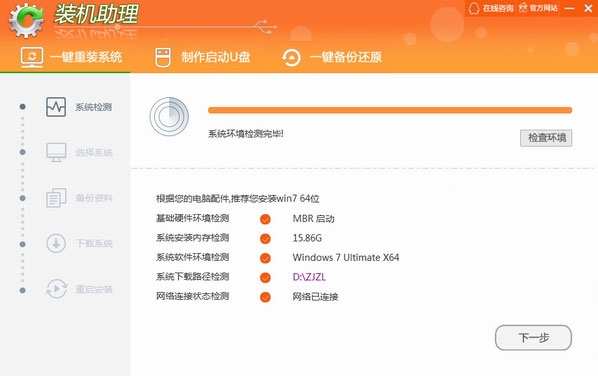
Task: Open the D:\ZJZL download path link
Action: 309,277
